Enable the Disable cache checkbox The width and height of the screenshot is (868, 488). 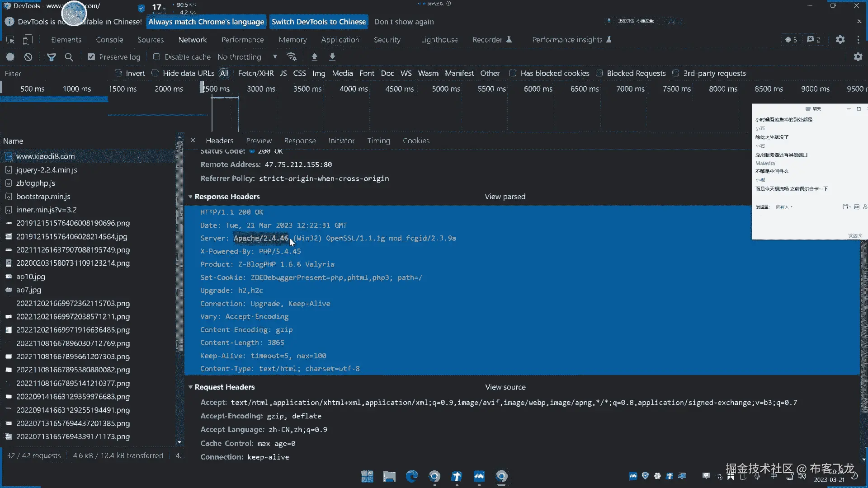click(x=157, y=57)
